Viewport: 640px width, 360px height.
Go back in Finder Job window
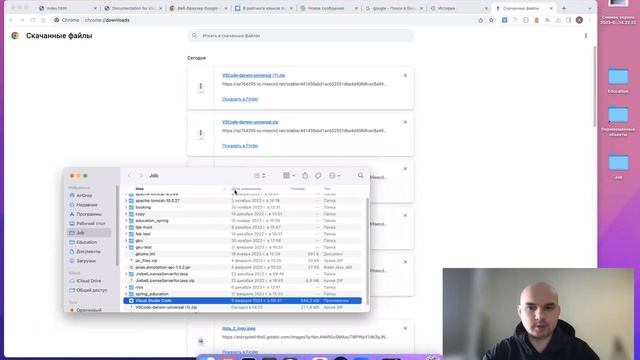[130, 176]
